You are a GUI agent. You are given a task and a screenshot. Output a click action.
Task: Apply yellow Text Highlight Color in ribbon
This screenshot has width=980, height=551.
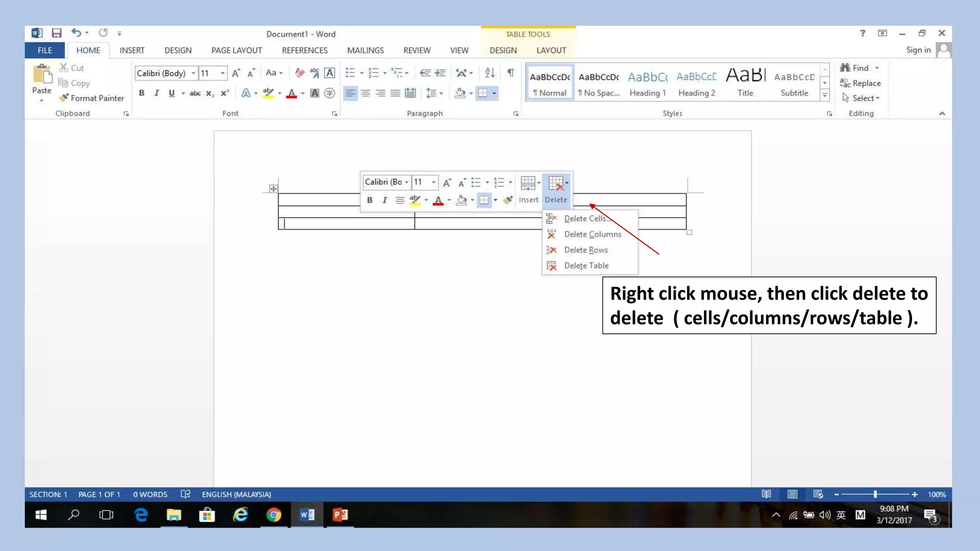(x=268, y=93)
